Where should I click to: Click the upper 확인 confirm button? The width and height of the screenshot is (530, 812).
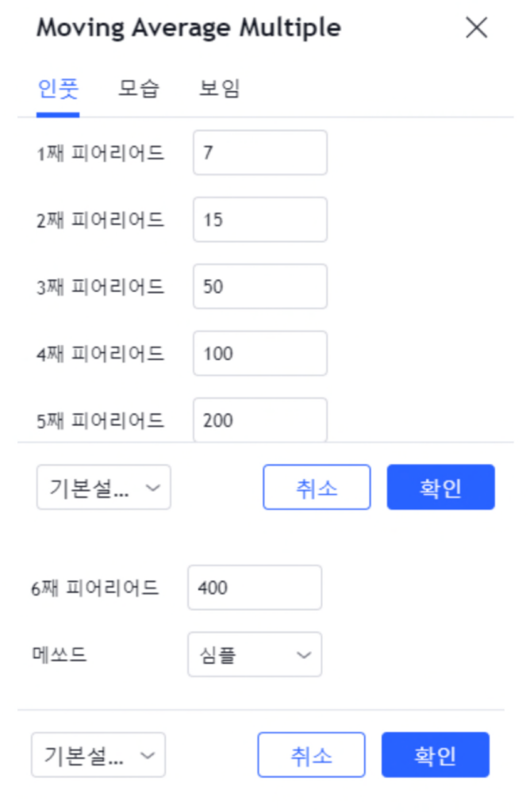tap(440, 487)
